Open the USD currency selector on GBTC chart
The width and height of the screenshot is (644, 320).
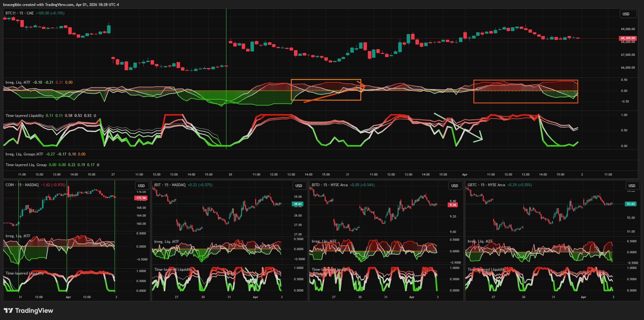(x=632, y=186)
